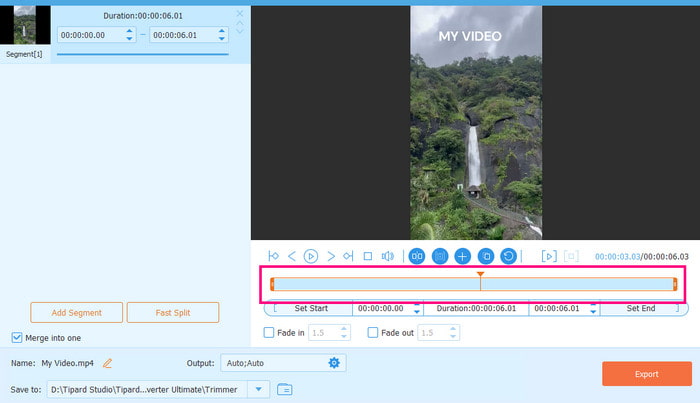Click the blue add segment plus icon
This screenshot has width=700, height=403.
pyautogui.click(x=462, y=256)
